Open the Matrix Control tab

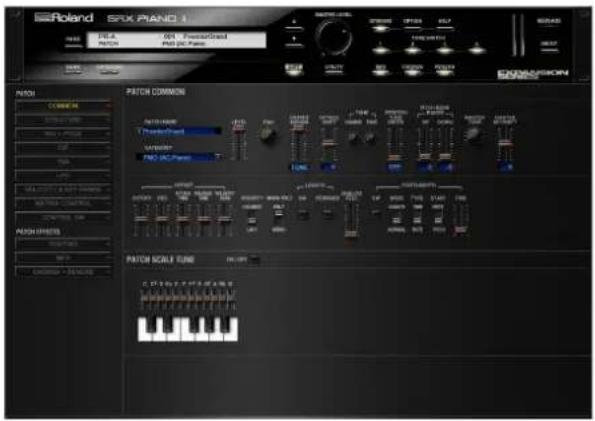pos(63,203)
